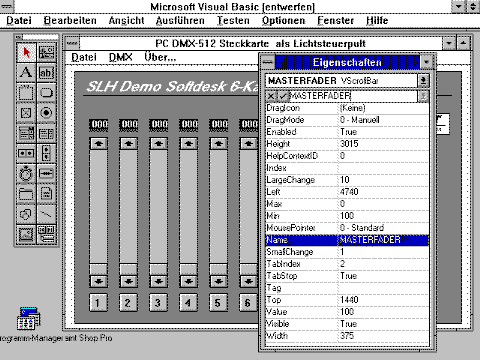Open the Datei menu in Visual Basic
The width and height of the screenshot is (480, 360).
(x=19, y=20)
